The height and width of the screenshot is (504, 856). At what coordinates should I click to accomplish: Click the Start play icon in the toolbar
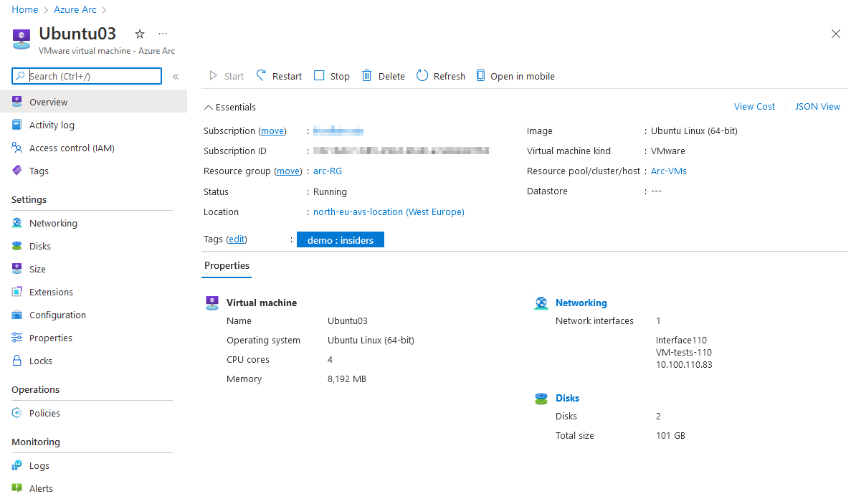click(214, 76)
